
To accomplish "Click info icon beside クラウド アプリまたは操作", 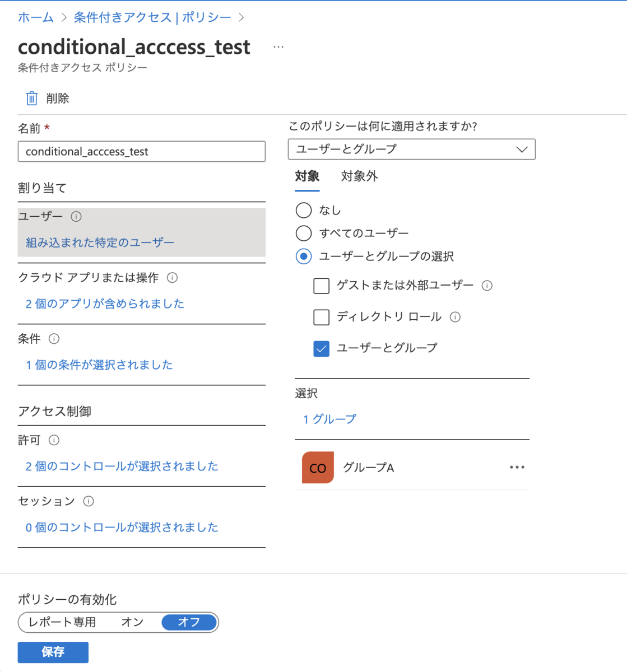I will [173, 278].
